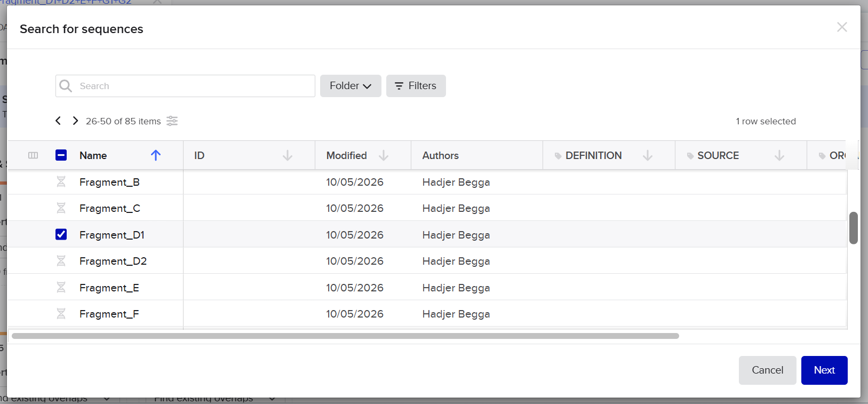This screenshot has width=868, height=404.
Task: Click the magnifier search icon
Action: click(x=66, y=86)
